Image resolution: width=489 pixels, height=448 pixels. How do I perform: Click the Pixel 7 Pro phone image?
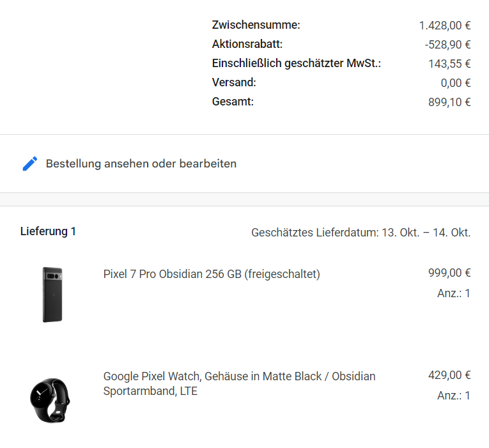pyautogui.click(x=53, y=294)
